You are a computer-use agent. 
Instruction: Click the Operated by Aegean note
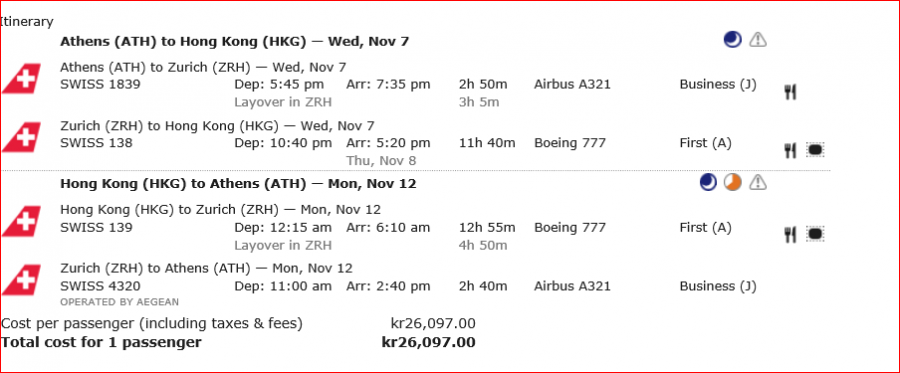coord(119,302)
